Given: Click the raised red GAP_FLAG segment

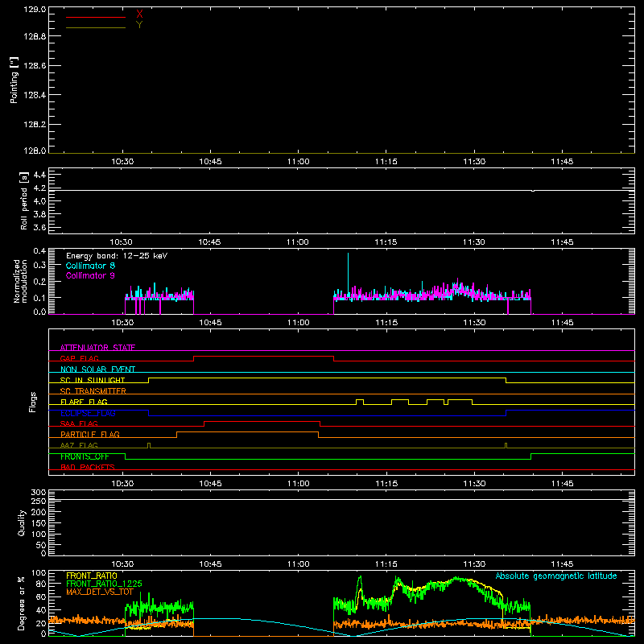Looking at the screenshot, I should [x=263, y=357].
